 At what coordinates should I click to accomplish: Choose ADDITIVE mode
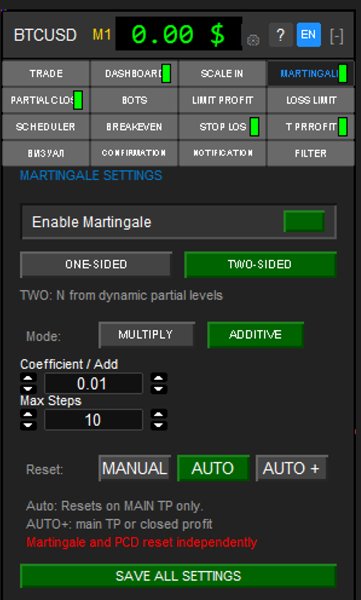255,335
